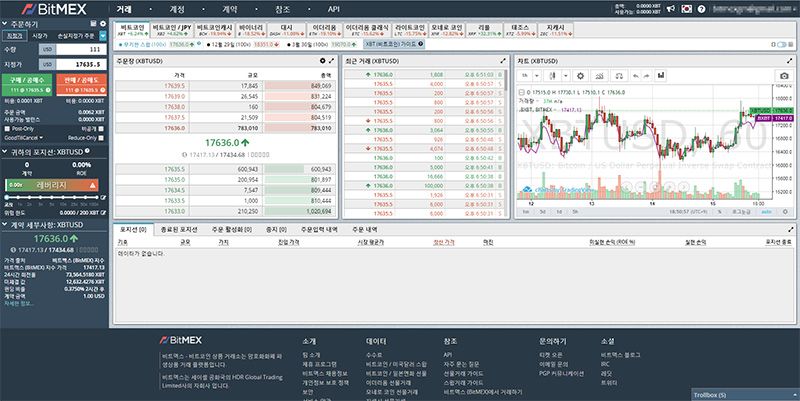Select the 이더리움 (Ethereum) instrument tab
Viewport: 800px width, 401px height.
324,30
